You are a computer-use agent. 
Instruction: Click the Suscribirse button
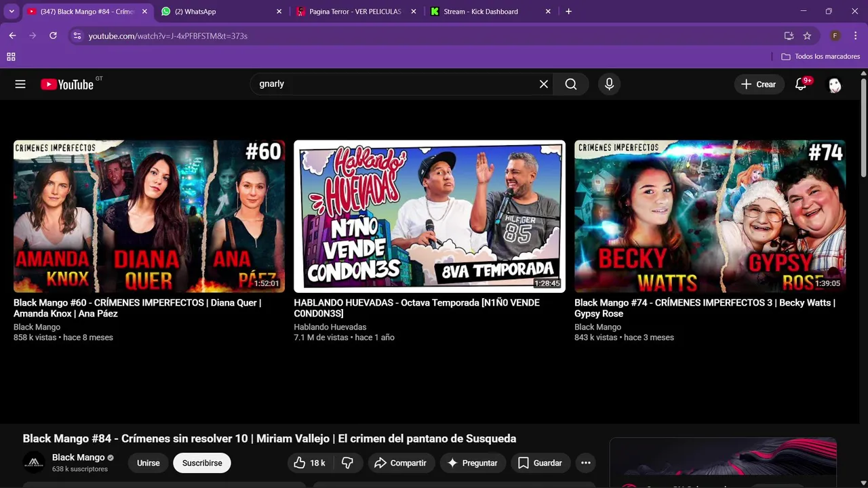pos(202,463)
